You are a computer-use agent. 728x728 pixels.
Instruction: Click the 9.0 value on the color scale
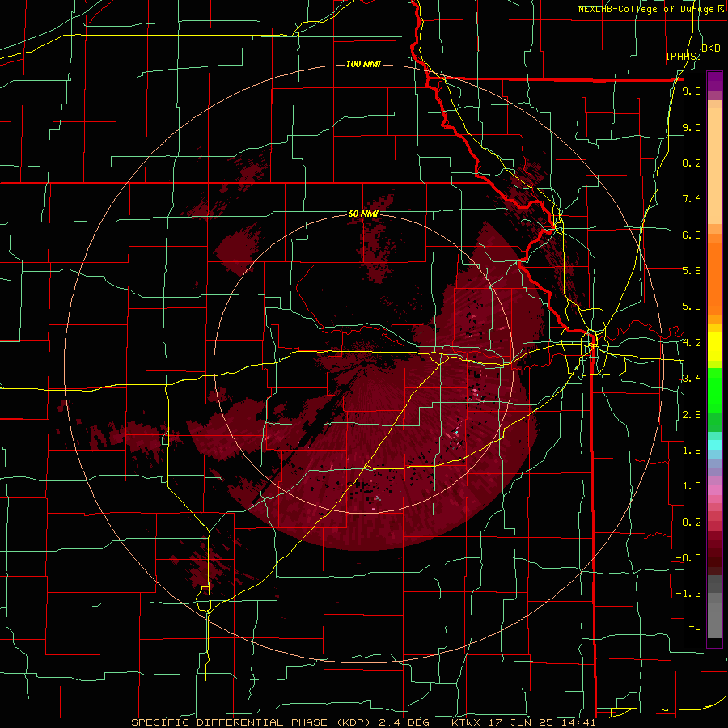[x=692, y=128]
